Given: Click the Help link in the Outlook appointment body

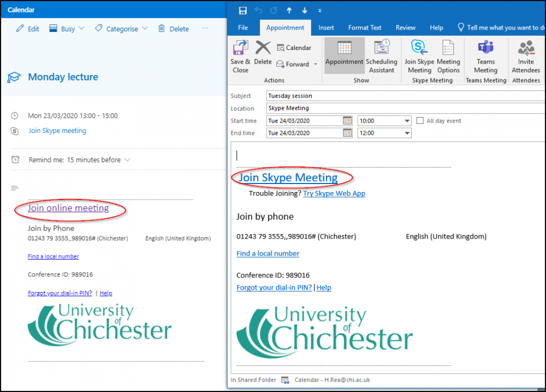Looking at the screenshot, I should pyautogui.click(x=324, y=287).
